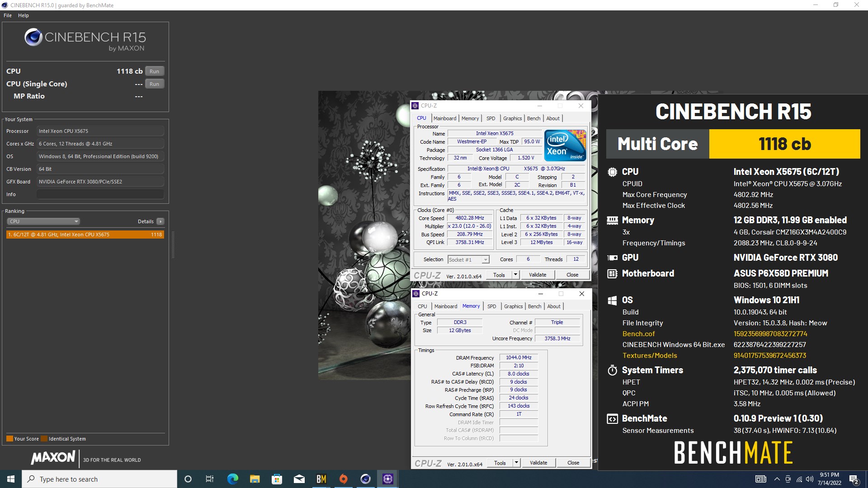
Task: Switch to Mainboard tab in upper CPU-Z window
Action: point(445,118)
